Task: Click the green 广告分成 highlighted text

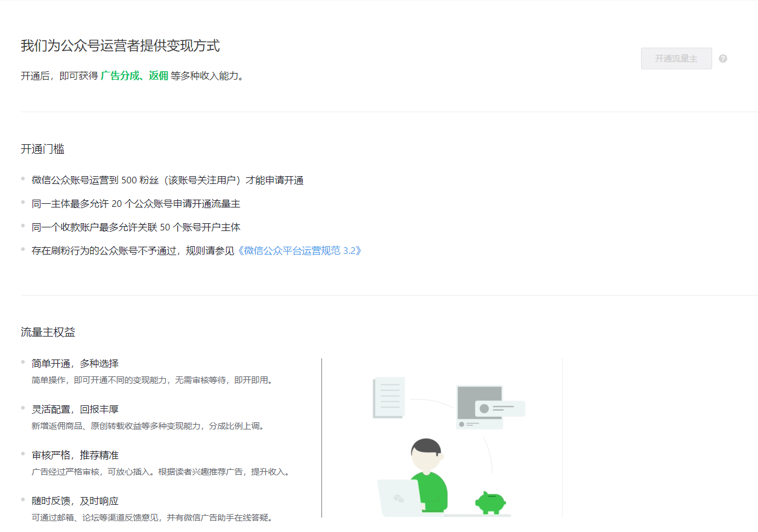Action: coord(119,76)
